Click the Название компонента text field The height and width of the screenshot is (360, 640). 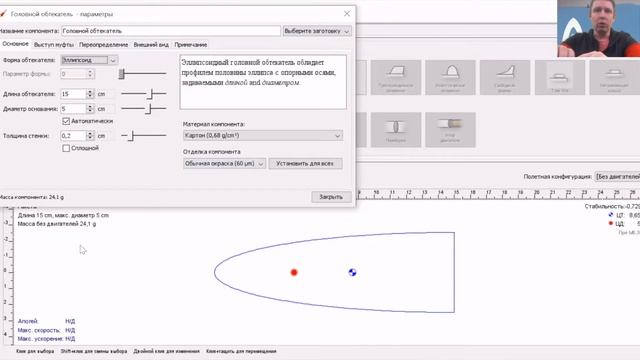click(x=171, y=31)
